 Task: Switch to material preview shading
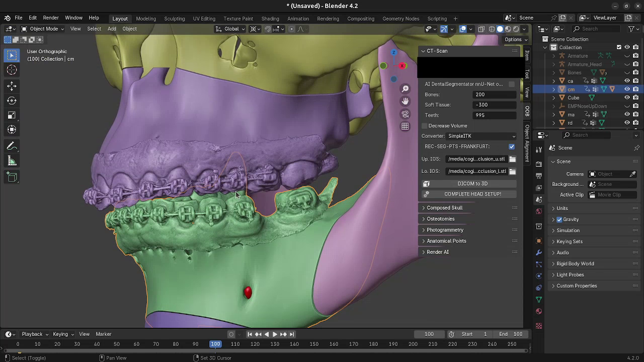508,29
